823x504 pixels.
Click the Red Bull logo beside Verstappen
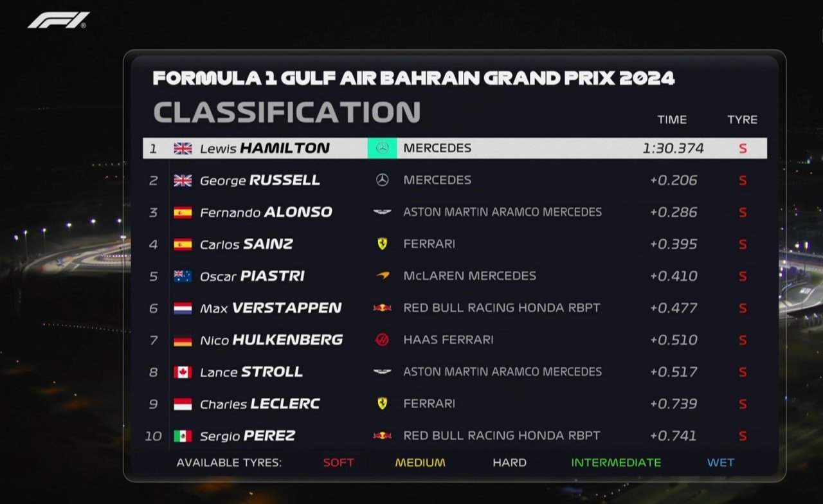click(382, 308)
